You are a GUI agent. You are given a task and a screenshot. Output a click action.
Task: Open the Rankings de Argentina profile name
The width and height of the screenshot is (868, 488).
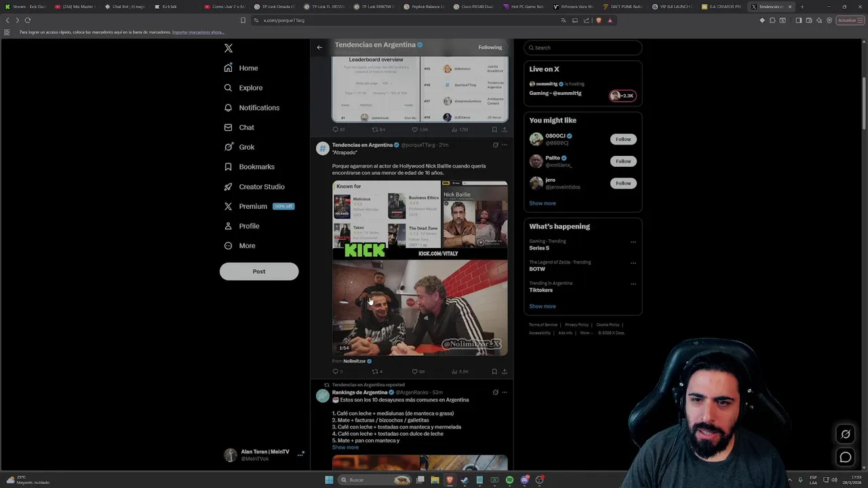[359, 392]
